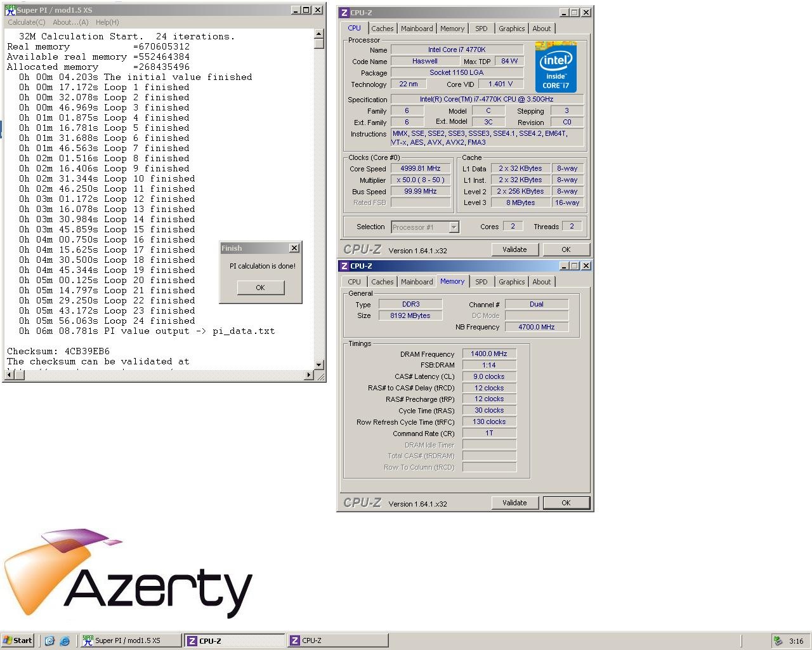The width and height of the screenshot is (812, 650).
Task: Activate the first CPU-Z taskbar button
Action: click(234, 640)
